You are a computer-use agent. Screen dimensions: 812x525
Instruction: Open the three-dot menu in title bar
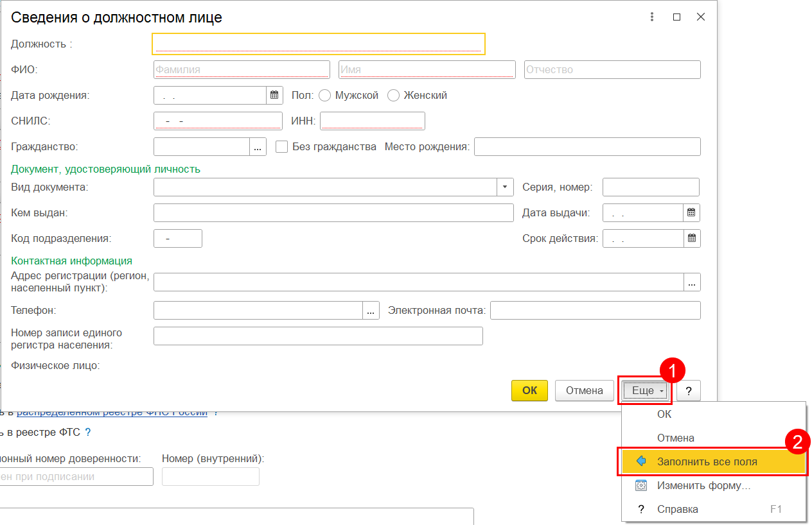652,17
